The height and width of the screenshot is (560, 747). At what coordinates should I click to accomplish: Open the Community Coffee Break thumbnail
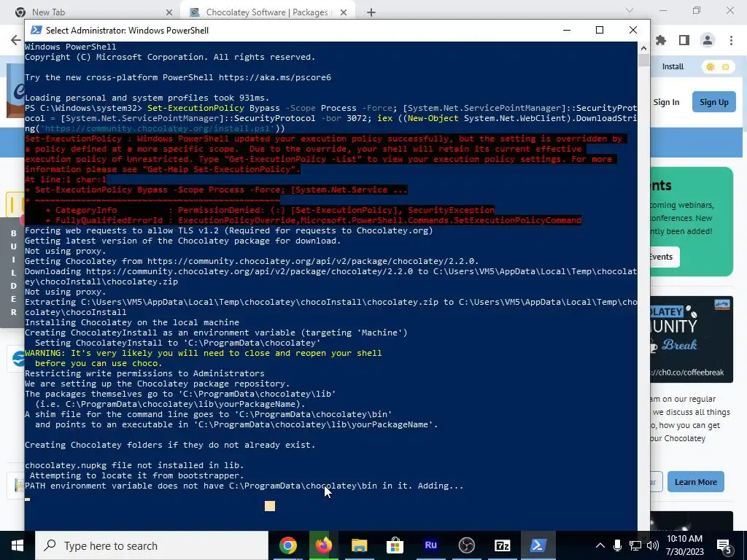(x=692, y=339)
